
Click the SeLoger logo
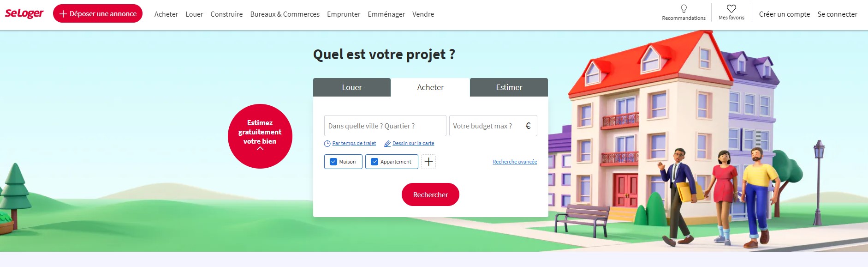24,13
